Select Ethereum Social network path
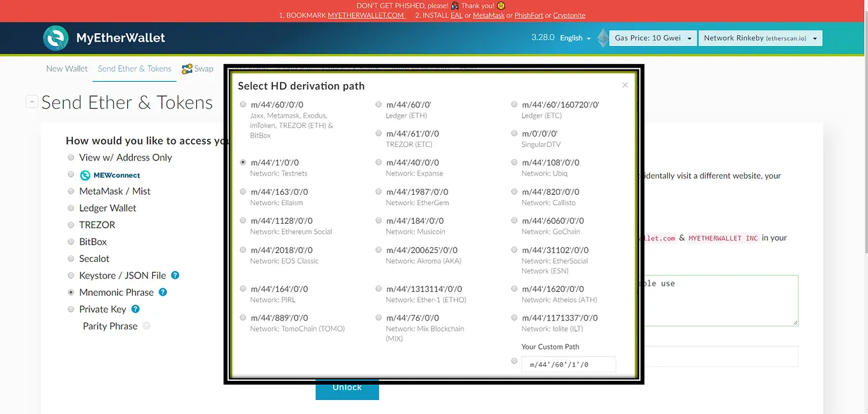Image resolution: width=868 pixels, height=414 pixels. coord(242,220)
